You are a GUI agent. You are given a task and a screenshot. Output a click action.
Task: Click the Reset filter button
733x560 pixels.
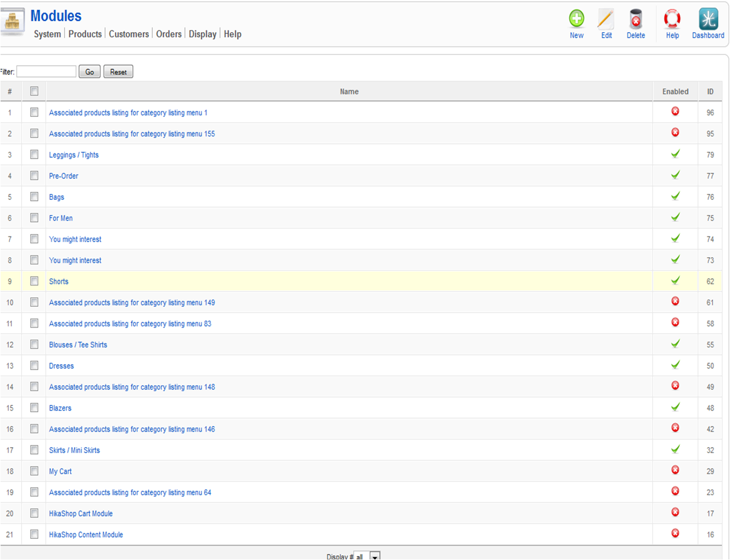click(x=119, y=72)
